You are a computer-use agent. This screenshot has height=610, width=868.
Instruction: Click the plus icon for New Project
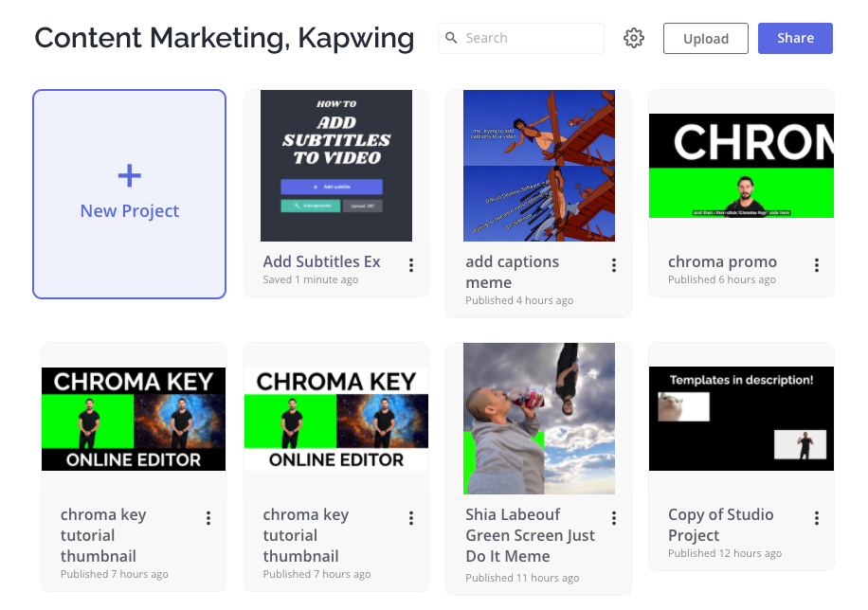coord(130,175)
